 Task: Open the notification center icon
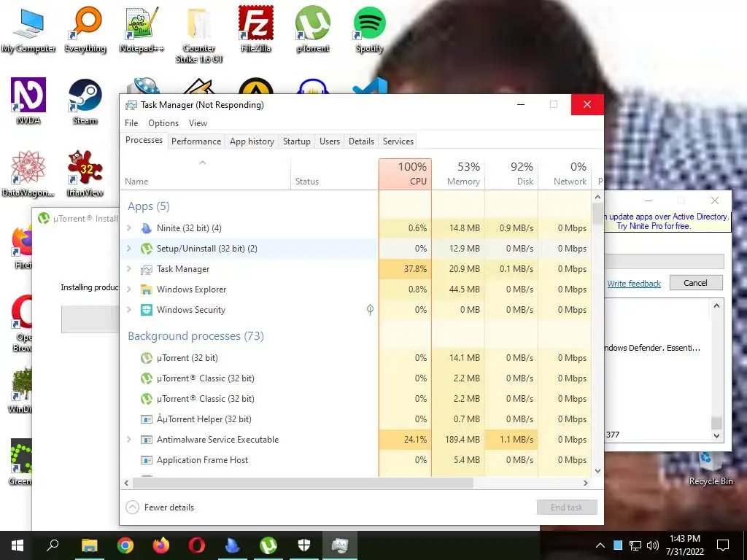[x=723, y=545]
